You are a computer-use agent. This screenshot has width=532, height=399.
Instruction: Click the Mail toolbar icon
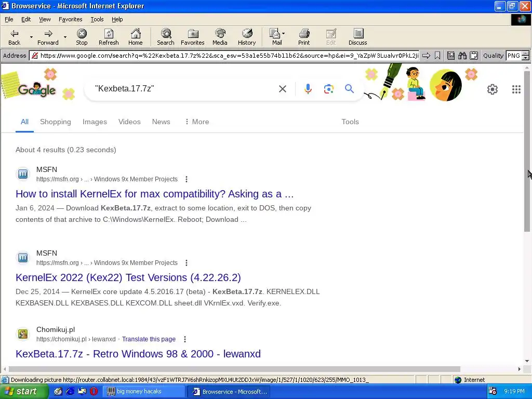[x=276, y=37]
